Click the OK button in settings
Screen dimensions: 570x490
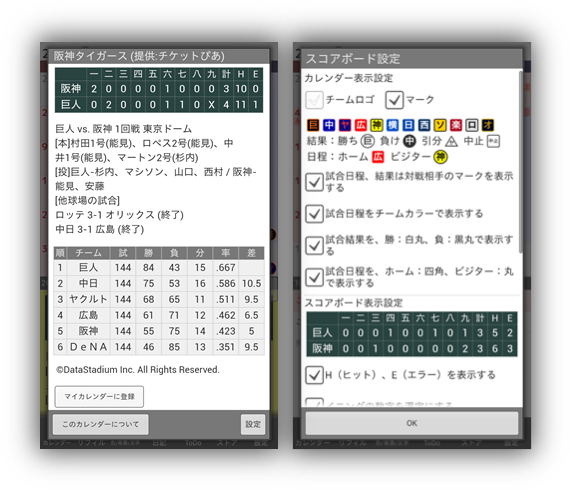412,423
